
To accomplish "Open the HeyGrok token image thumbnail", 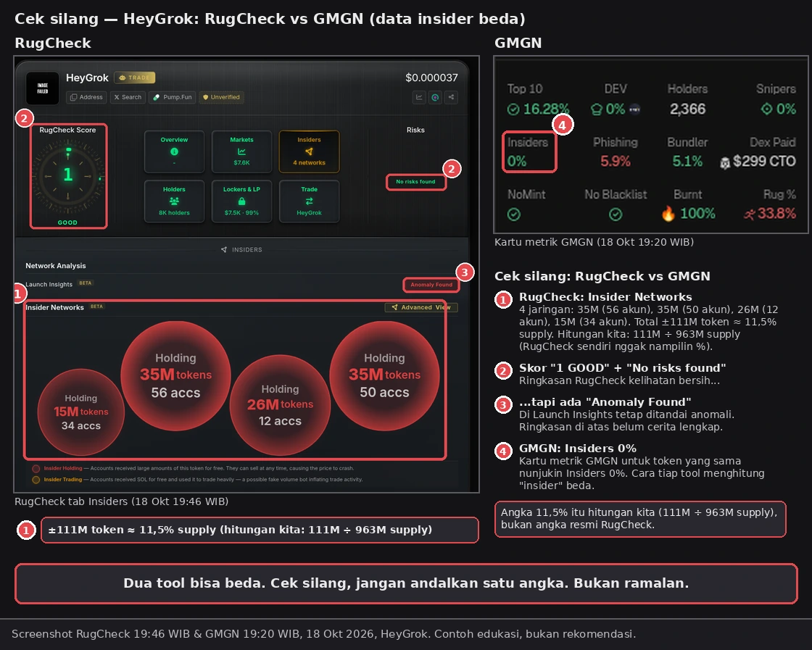I will tap(43, 88).
